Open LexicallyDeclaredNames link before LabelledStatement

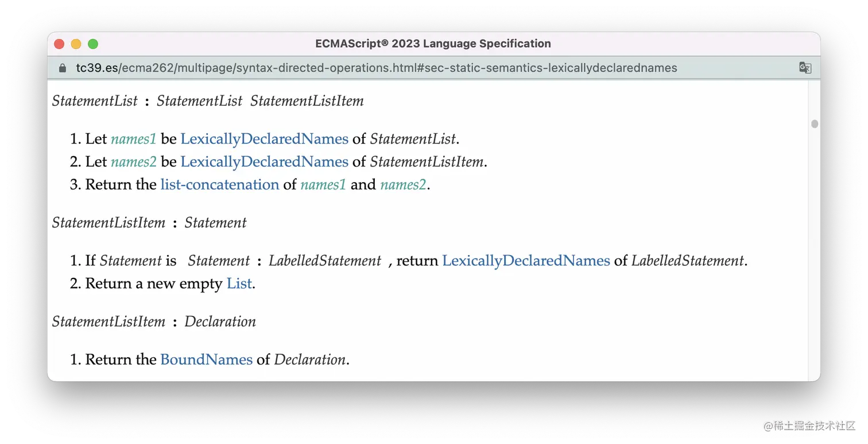pyautogui.click(x=526, y=261)
